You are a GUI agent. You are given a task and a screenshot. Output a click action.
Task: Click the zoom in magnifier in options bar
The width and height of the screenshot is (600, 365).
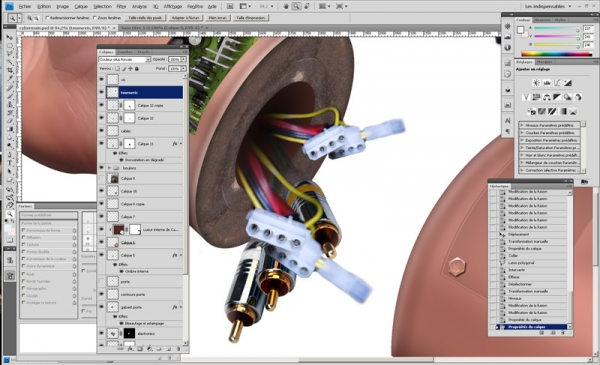[29, 18]
